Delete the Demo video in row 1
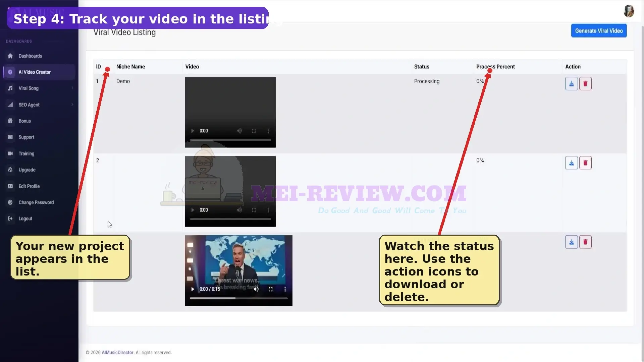Image resolution: width=644 pixels, height=362 pixels. tap(585, 83)
